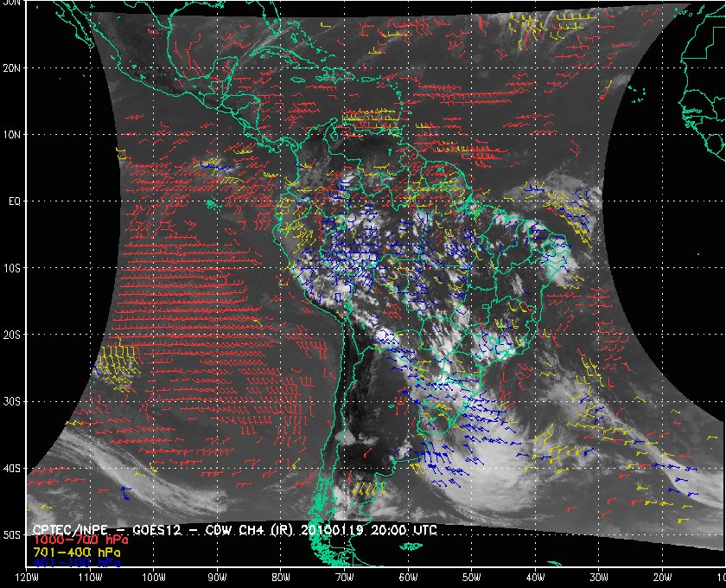Select the red 1000-700 hPa legend entry
This screenshot has width=726, height=588.
pos(81,540)
